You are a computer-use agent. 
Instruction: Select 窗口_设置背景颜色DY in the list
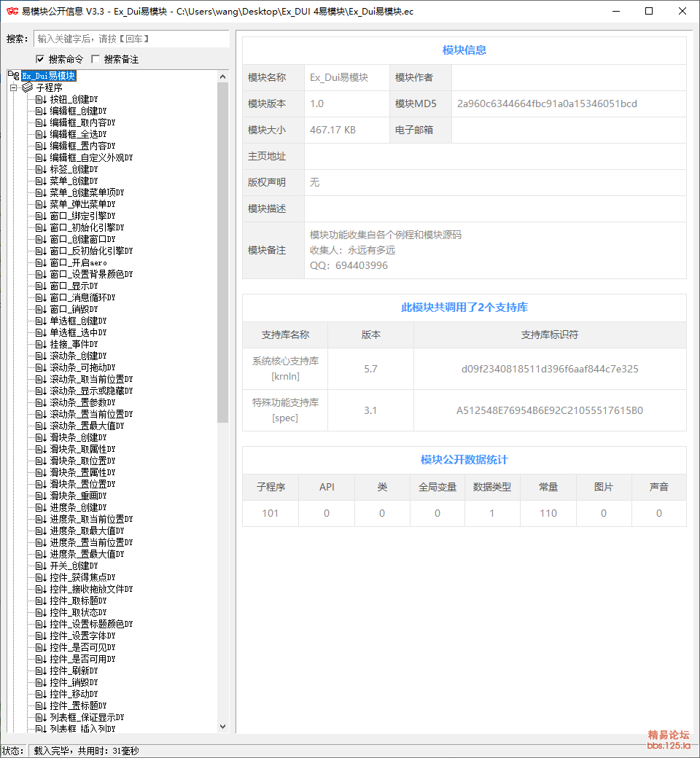pos(91,274)
